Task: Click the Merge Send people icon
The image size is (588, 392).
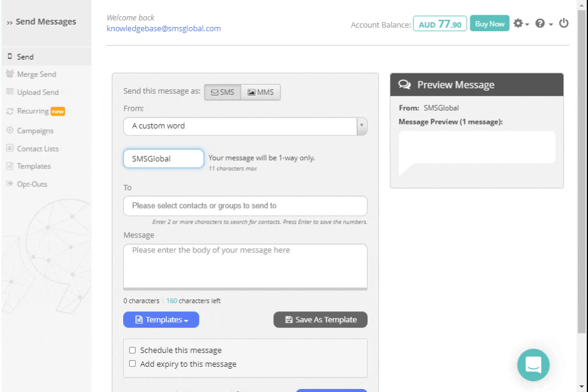Action: tap(10, 74)
